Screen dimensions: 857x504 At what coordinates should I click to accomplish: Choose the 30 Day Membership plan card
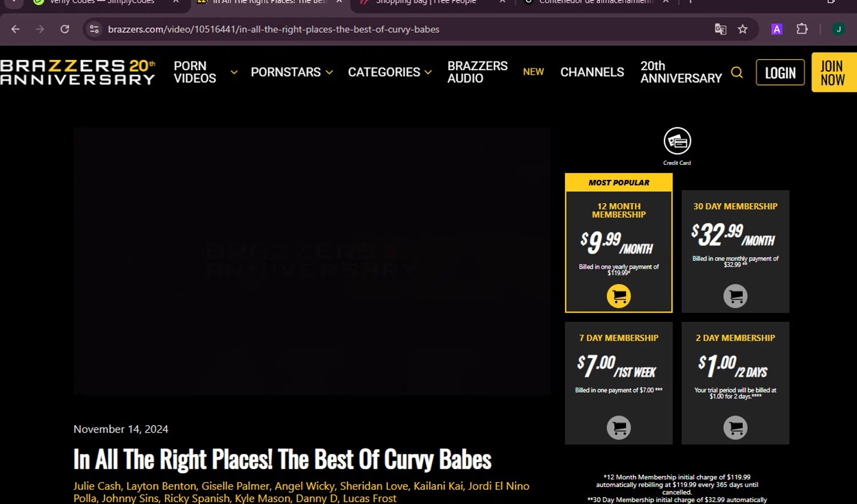point(735,251)
